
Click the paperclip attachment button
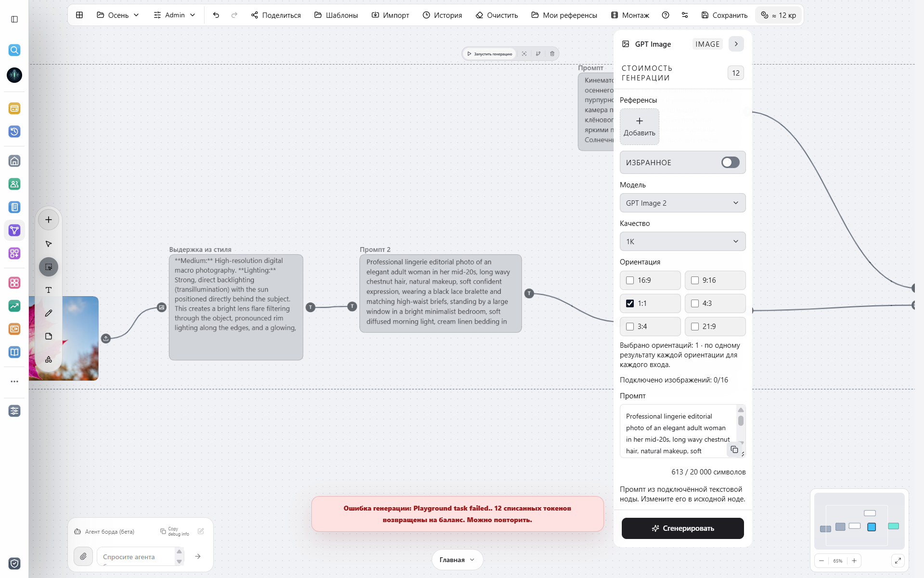[83, 556]
